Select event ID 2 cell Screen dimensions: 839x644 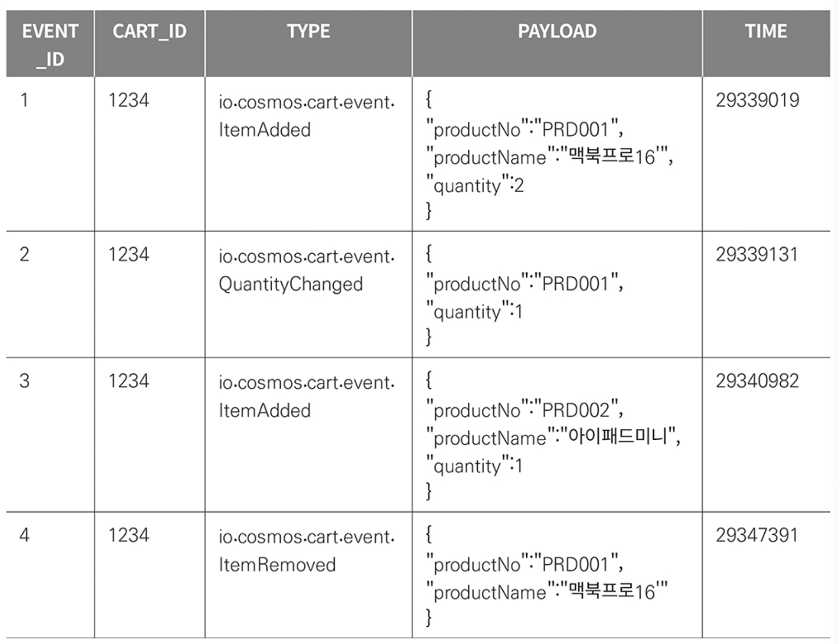[x=24, y=254]
